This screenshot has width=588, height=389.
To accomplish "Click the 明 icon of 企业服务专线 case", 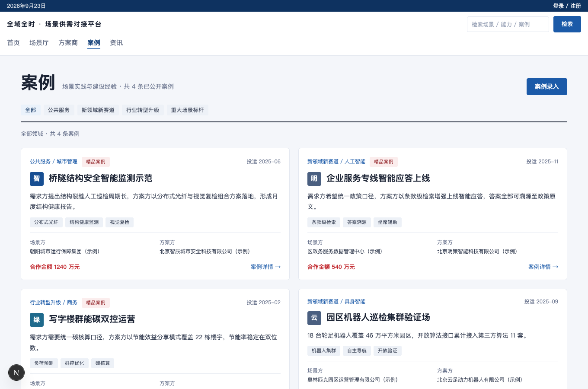I will 314,179.
